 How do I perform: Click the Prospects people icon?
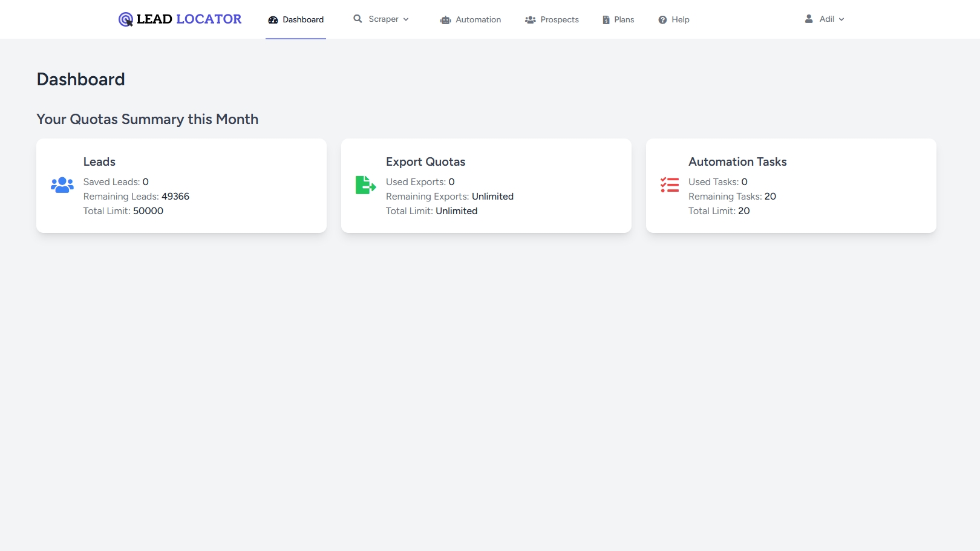click(x=531, y=20)
